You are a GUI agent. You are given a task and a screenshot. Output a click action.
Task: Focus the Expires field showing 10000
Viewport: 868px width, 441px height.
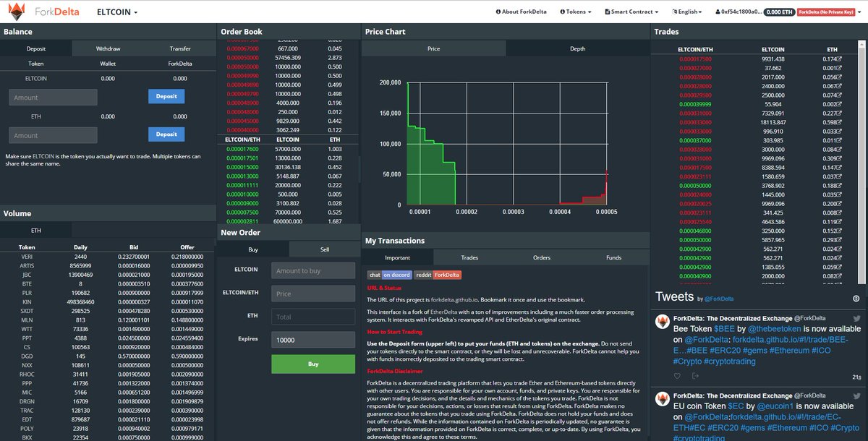coord(313,340)
